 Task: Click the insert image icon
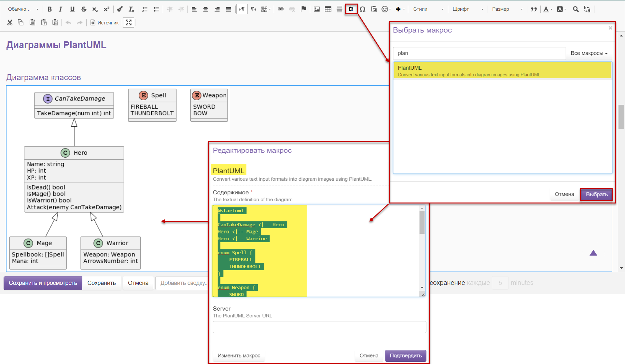[x=317, y=9]
